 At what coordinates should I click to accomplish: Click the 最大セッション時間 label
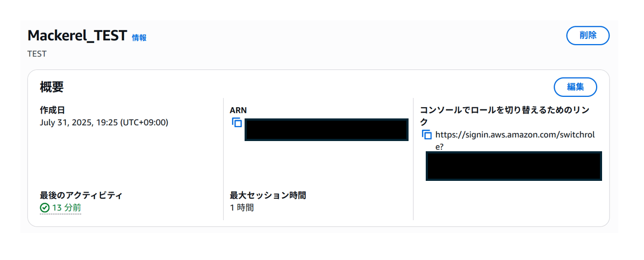click(x=268, y=195)
